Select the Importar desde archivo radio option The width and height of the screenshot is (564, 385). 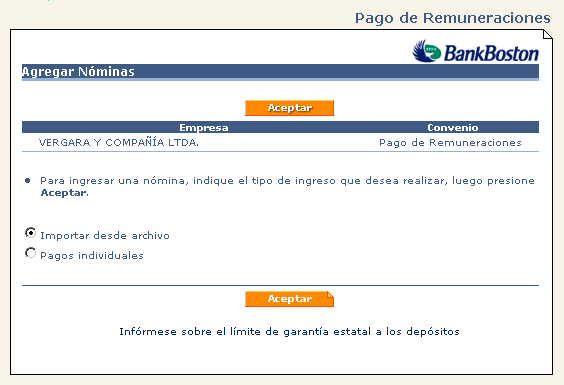point(31,233)
